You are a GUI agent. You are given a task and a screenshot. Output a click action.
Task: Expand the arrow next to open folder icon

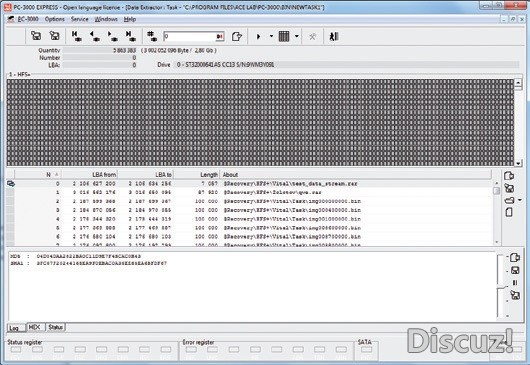pos(520,200)
